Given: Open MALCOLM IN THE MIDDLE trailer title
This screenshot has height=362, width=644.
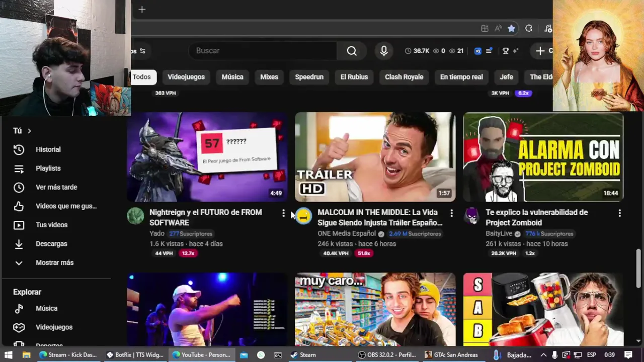Looking at the screenshot, I should (x=380, y=217).
